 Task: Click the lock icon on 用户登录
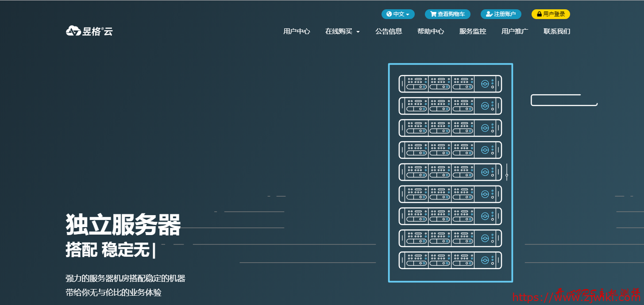pos(539,14)
